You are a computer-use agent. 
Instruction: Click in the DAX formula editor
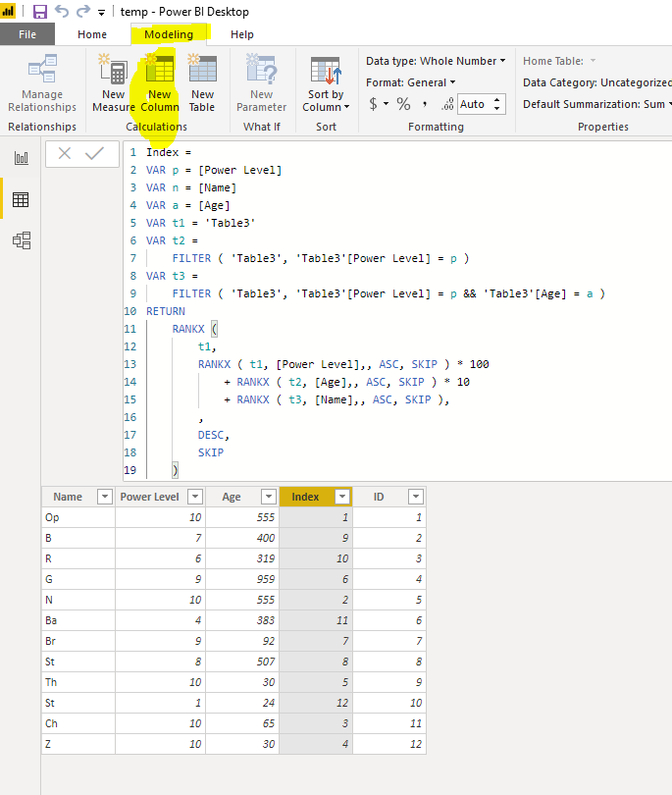397,311
